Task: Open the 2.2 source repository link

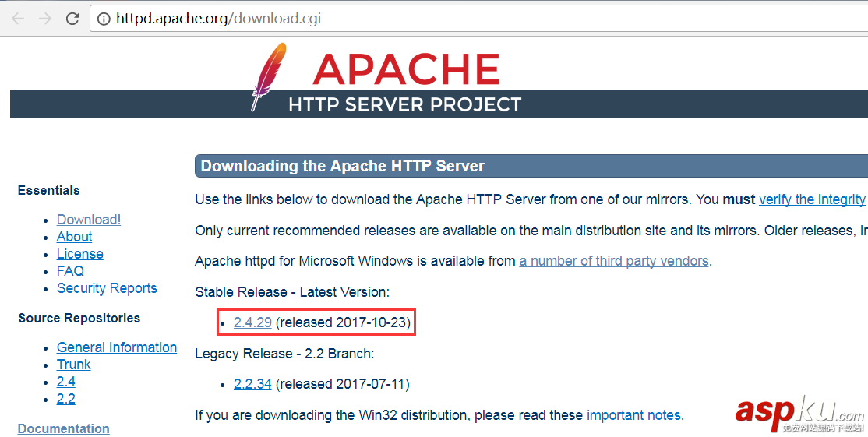Action: pyautogui.click(x=66, y=399)
